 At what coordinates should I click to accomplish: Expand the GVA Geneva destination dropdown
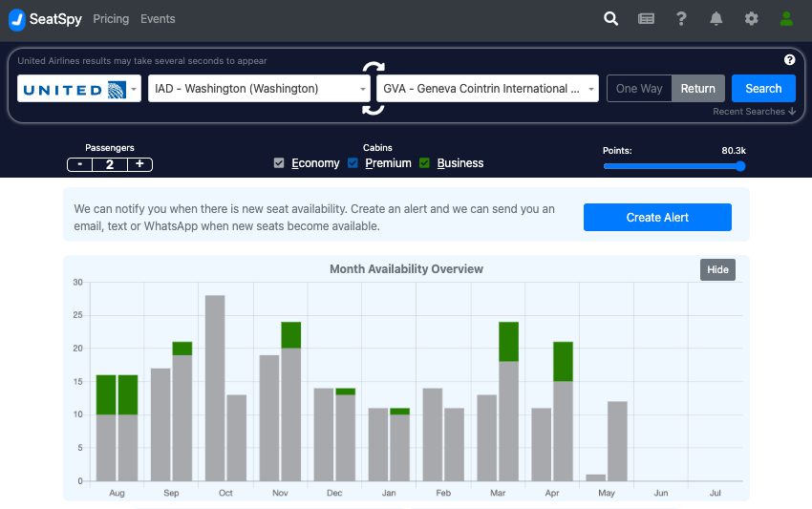tap(487, 89)
